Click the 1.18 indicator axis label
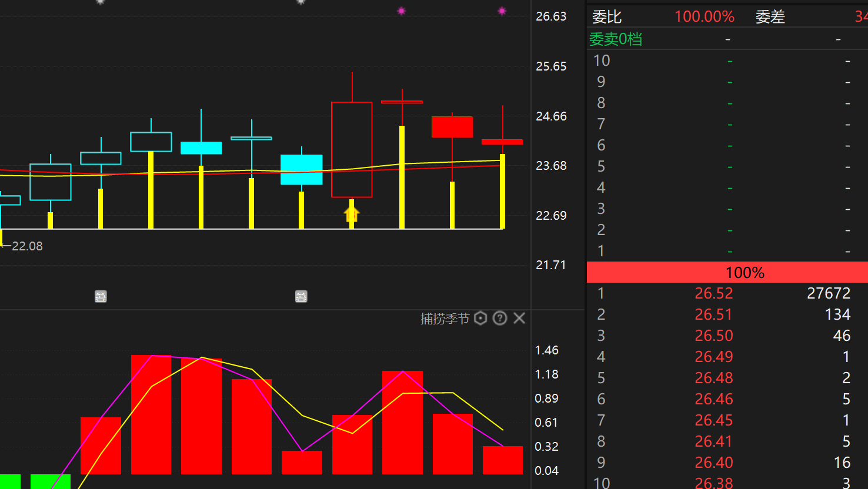Image resolution: width=868 pixels, height=489 pixels. (x=546, y=374)
